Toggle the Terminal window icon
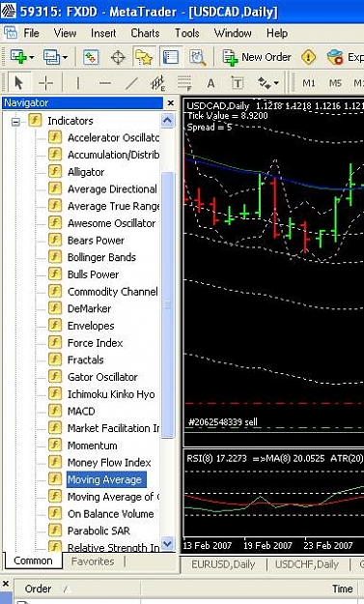The image size is (364, 604). click(x=171, y=57)
